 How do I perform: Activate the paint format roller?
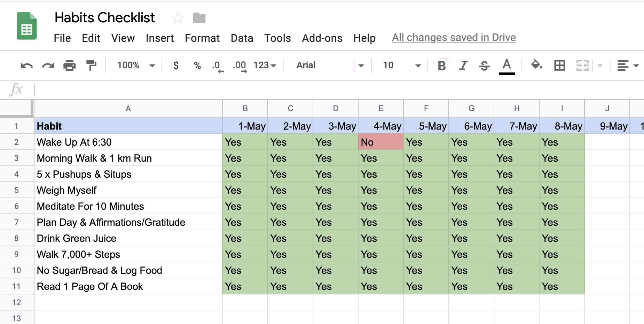point(91,65)
